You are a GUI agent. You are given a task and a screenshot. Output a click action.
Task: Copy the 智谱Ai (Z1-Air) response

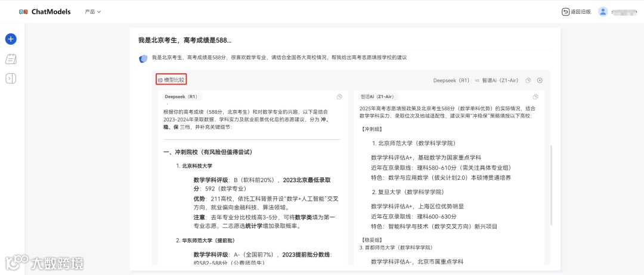pos(535,96)
